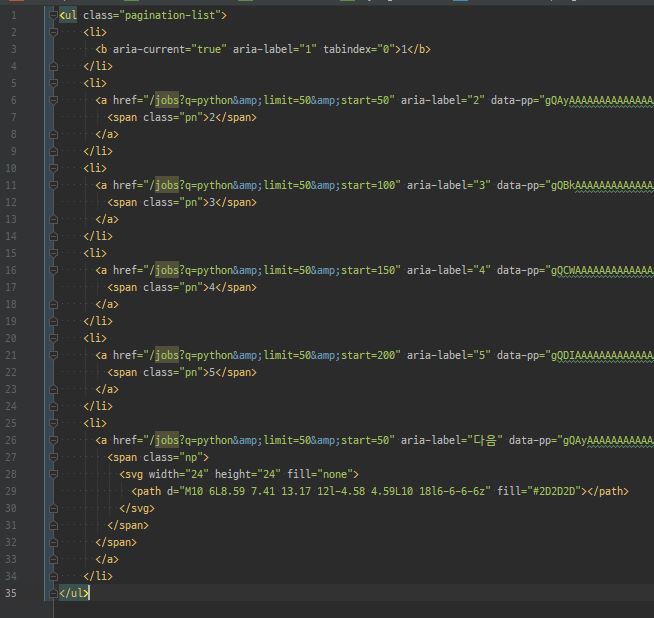The image size is (654, 618).
Task: Toggle fold marker at closing a on line 8
Action: [53, 134]
